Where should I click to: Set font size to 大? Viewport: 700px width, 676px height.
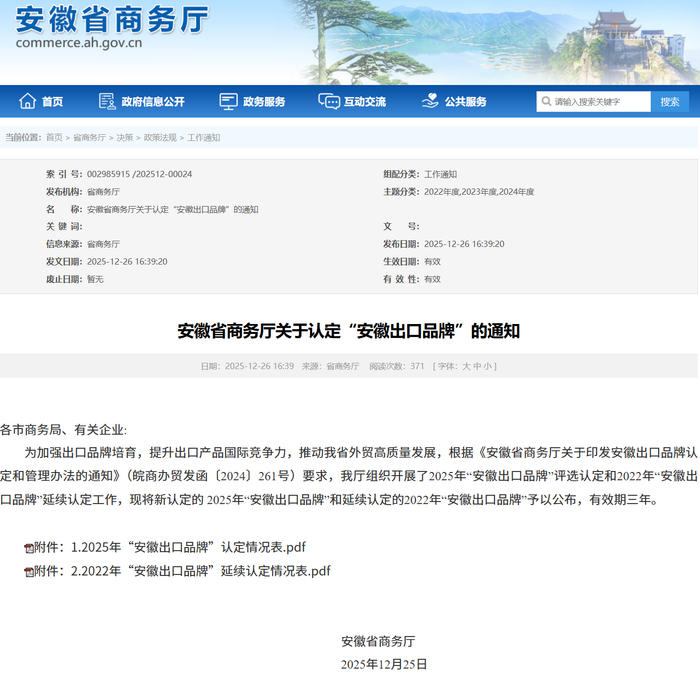point(466,366)
